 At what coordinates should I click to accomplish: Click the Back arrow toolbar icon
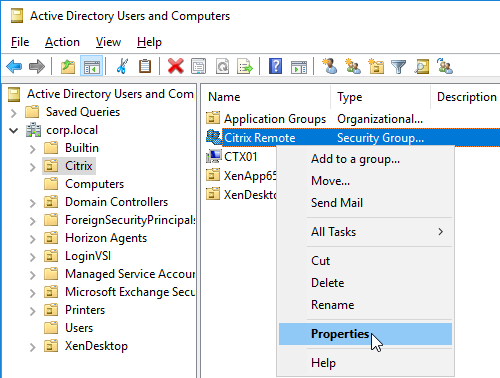[x=14, y=66]
